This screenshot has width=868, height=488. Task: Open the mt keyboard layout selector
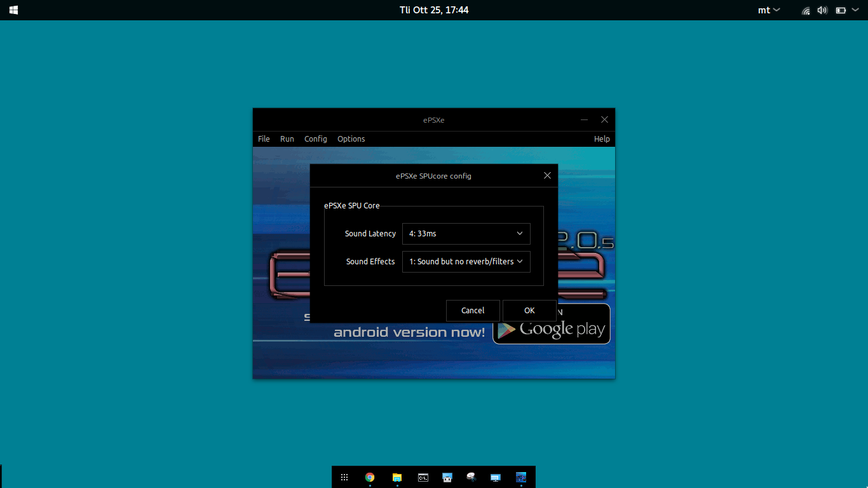770,10
